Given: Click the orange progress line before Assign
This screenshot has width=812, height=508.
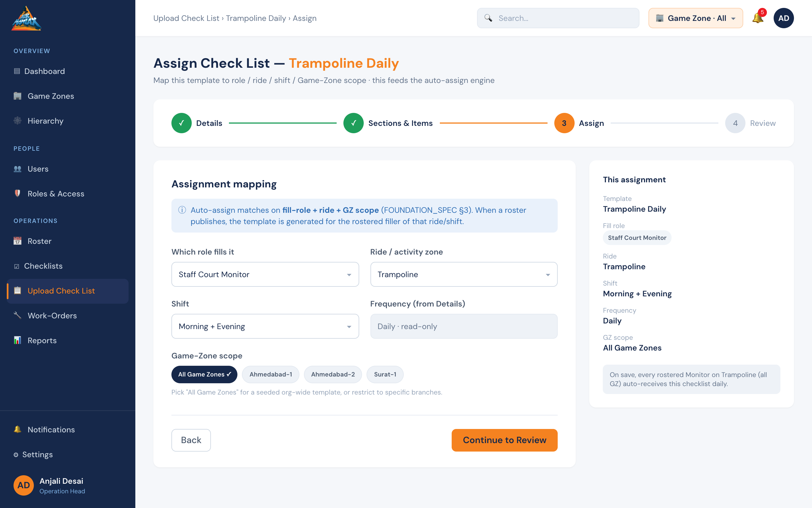Looking at the screenshot, I should pos(493,123).
